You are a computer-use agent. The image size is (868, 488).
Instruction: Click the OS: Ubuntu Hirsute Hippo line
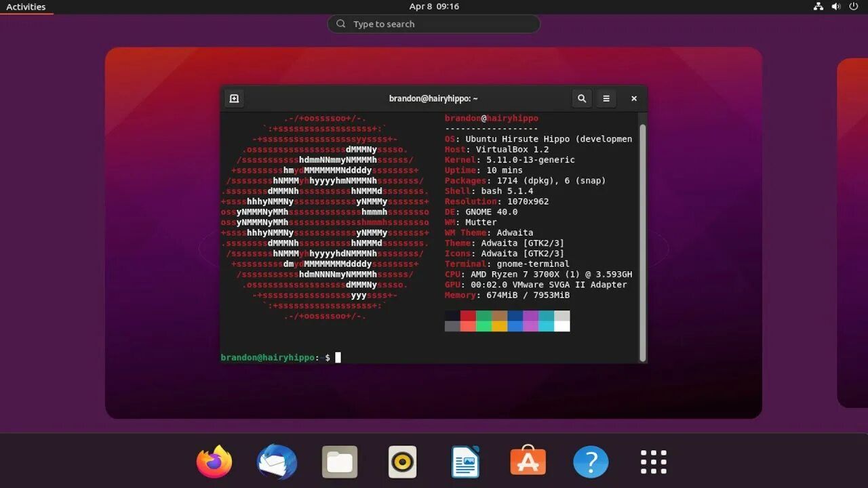click(538, 139)
